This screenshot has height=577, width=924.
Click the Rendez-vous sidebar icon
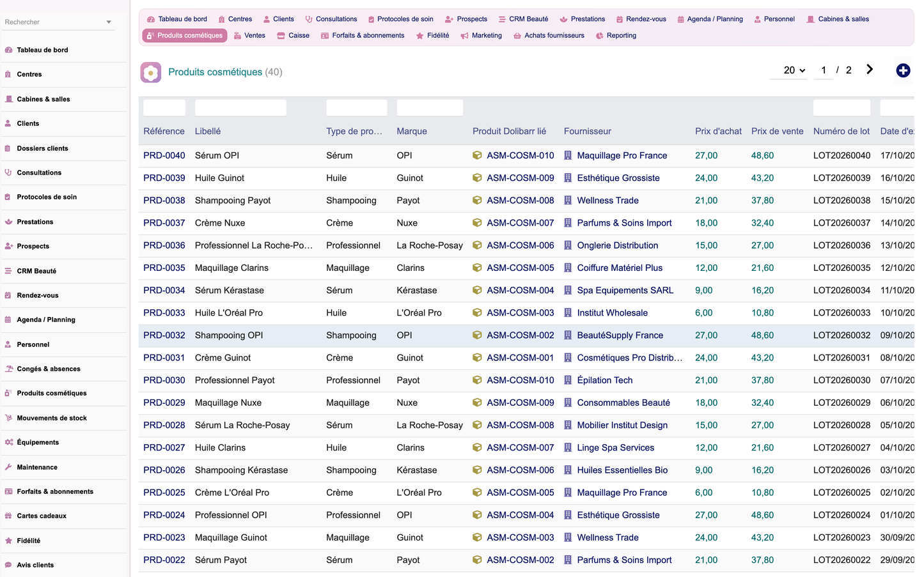coord(8,295)
